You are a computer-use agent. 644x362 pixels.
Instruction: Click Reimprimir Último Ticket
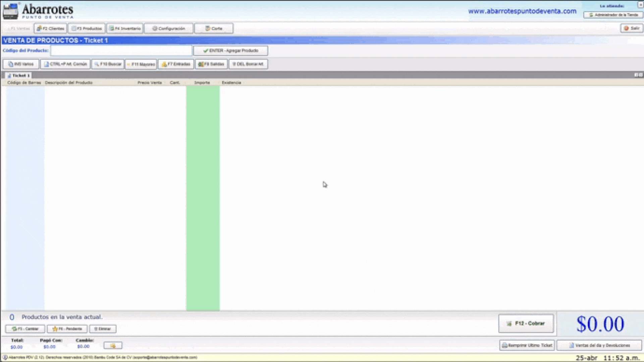527,345
